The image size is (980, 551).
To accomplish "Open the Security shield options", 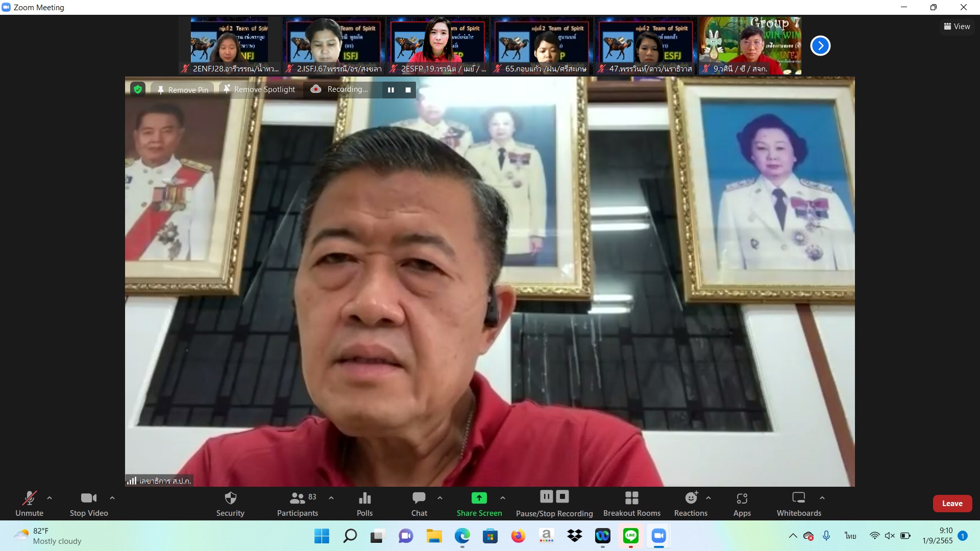I will coord(230,503).
